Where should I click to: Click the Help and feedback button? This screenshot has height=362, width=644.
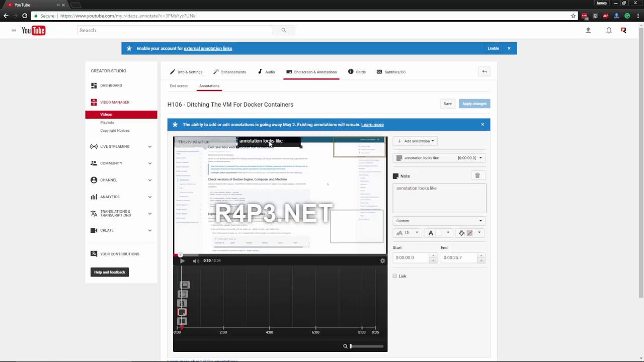(110, 272)
